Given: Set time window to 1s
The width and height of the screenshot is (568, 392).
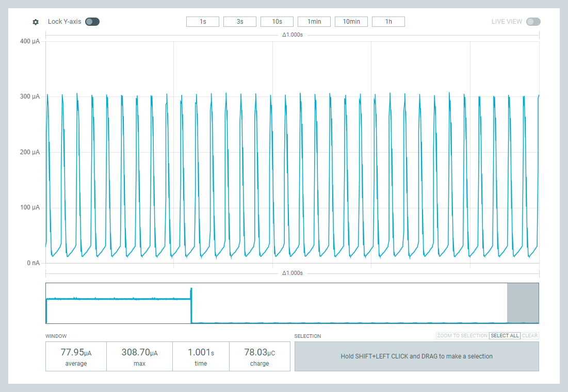Looking at the screenshot, I should tap(203, 22).
